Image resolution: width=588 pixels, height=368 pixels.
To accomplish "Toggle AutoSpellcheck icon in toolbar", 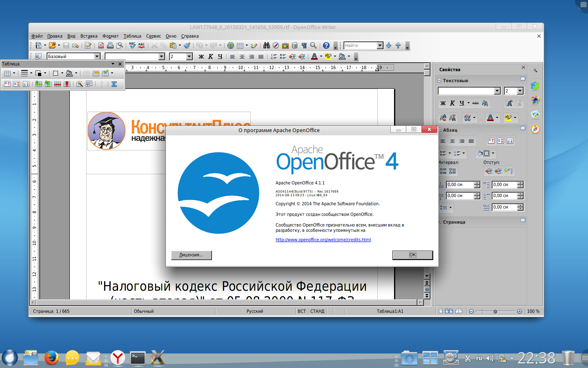I will click(142, 45).
